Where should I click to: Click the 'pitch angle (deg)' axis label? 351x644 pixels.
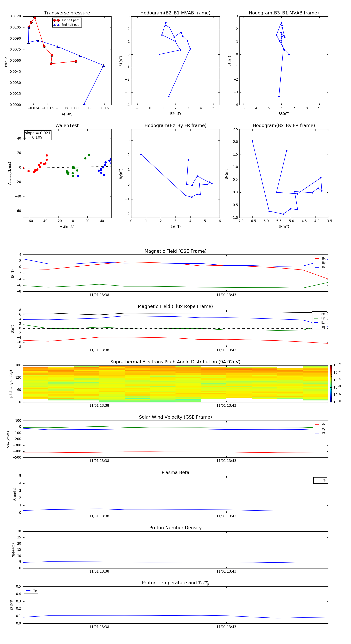click(x=11, y=384)
